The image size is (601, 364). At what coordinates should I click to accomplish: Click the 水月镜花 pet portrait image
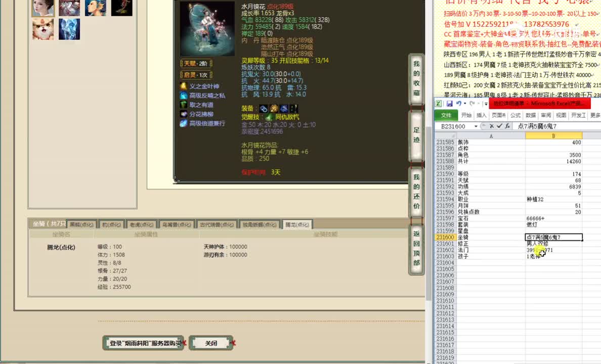(207, 29)
